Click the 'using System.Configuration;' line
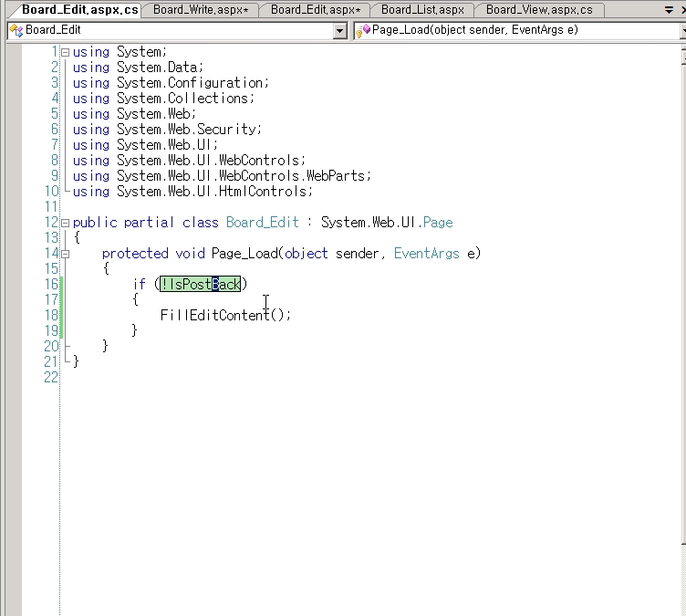 pyautogui.click(x=171, y=83)
